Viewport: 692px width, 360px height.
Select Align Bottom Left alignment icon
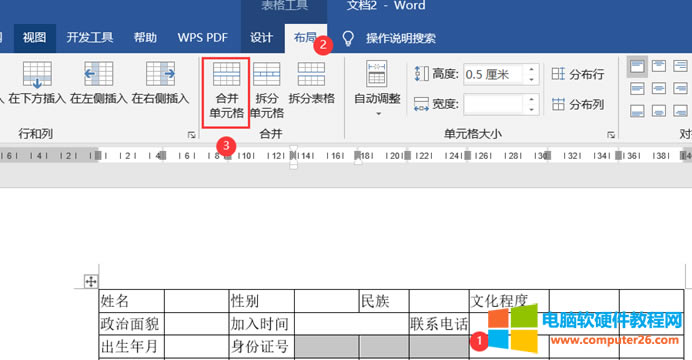637,110
